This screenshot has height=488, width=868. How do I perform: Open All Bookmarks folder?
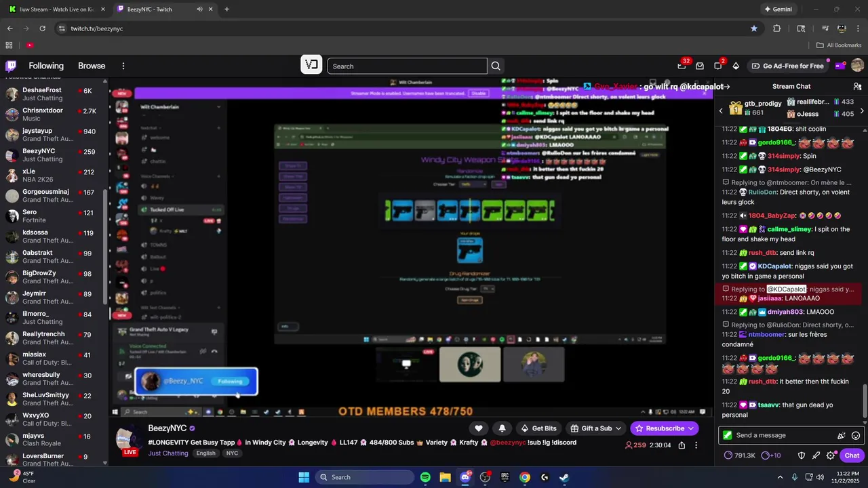[x=839, y=45]
